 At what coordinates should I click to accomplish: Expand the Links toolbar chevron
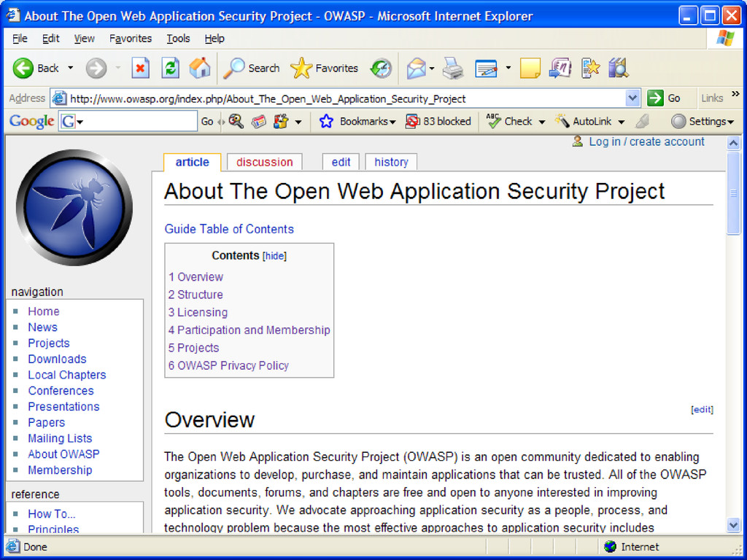click(x=735, y=94)
